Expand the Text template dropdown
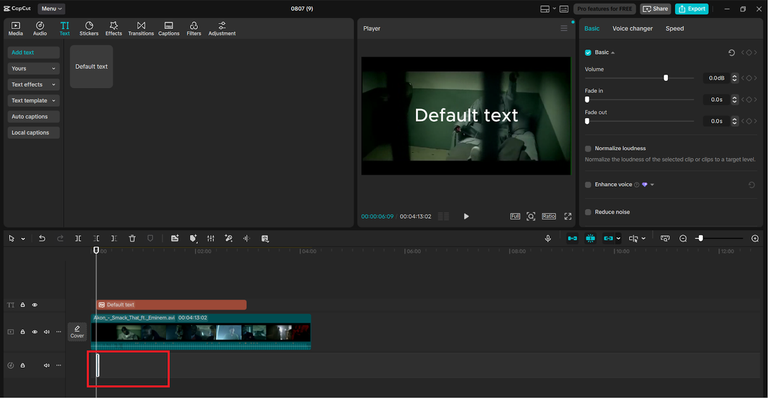The width and height of the screenshot is (770, 407). click(x=34, y=100)
